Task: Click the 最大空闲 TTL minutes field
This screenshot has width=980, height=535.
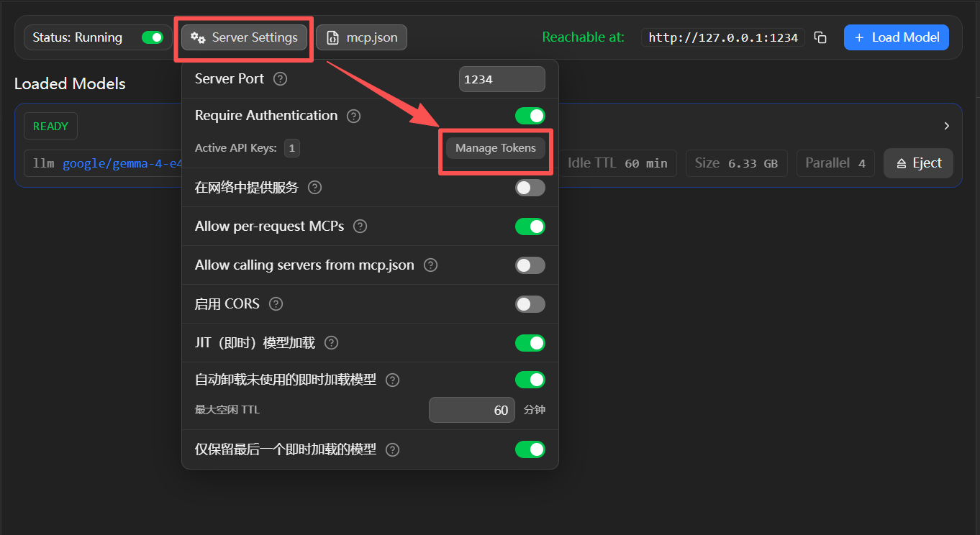Action: [472, 410]
